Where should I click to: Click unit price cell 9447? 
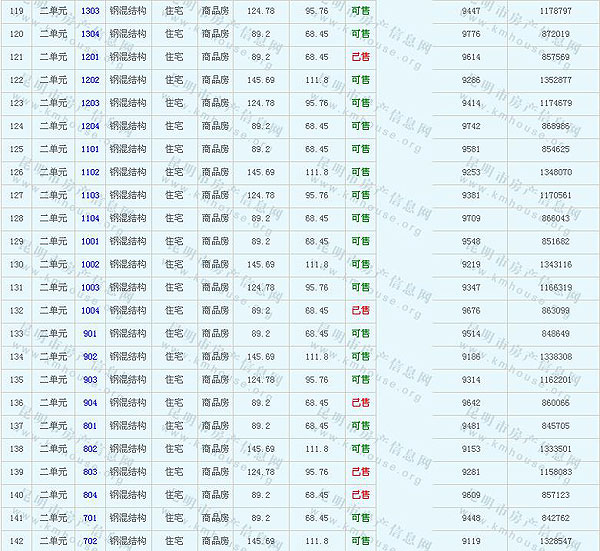471,10
